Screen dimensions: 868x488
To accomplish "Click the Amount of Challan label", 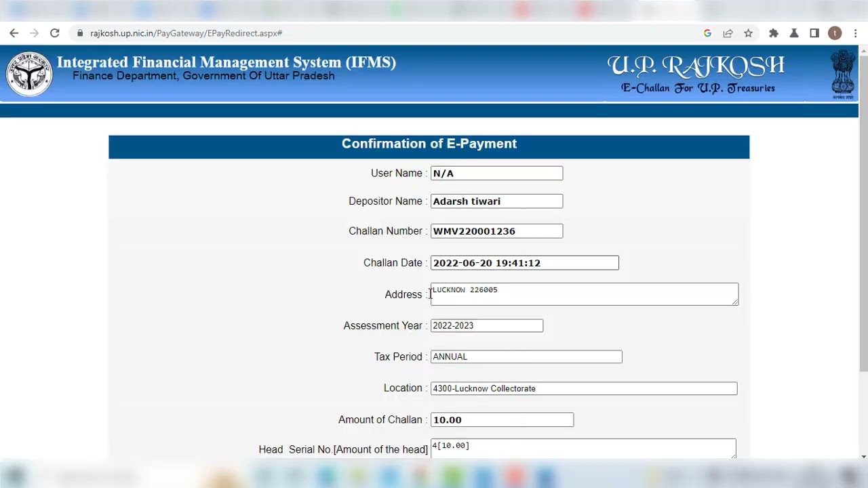I will coord(380,420).
